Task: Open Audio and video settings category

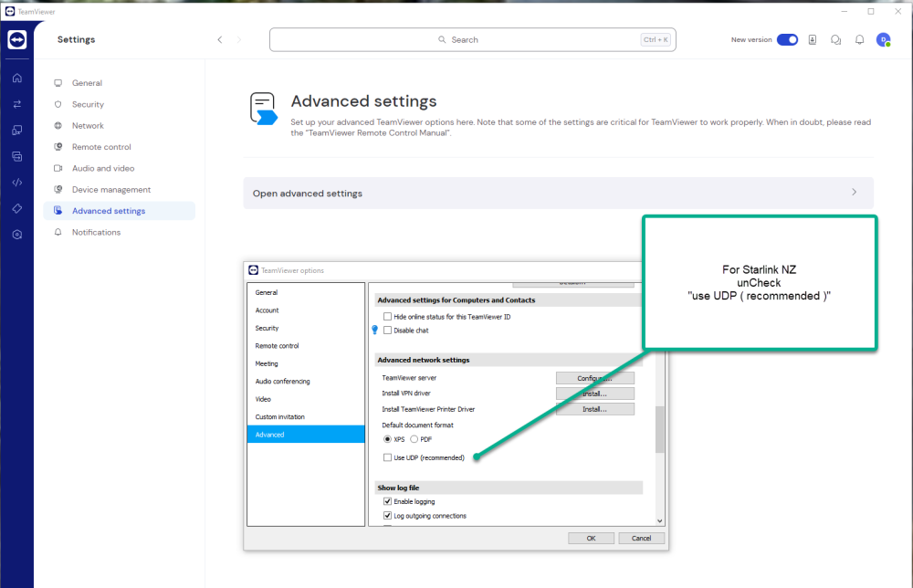Action: click(119, 168)
